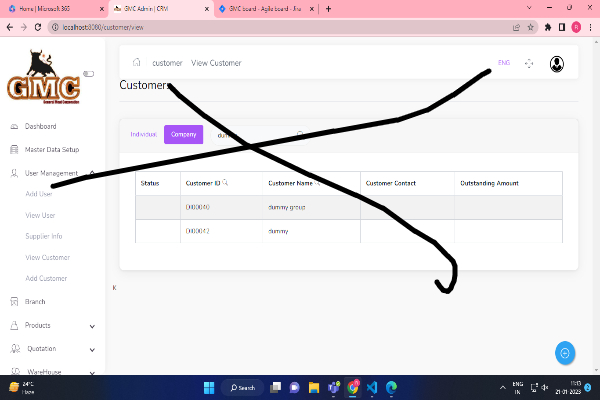Open Visual Studio Code from the taskbar

(x=371, y=387)
